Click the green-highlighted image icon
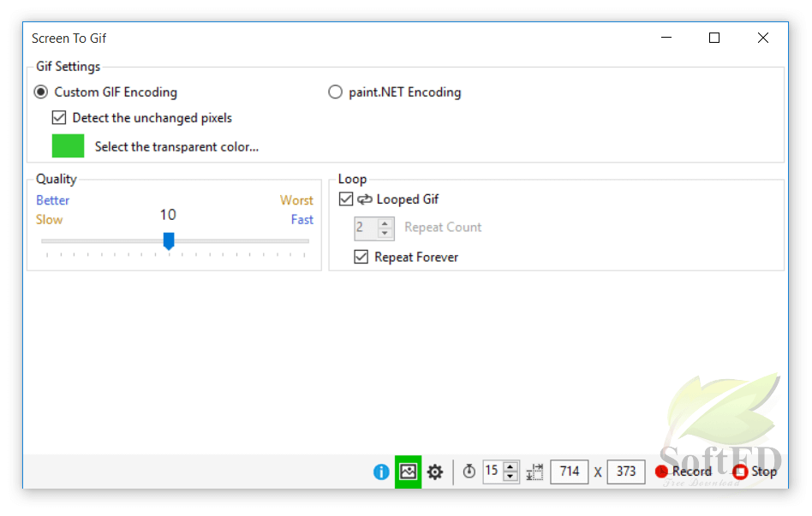Image resolution: width=812 pixels, height=516 pixels. click(408, 472)
